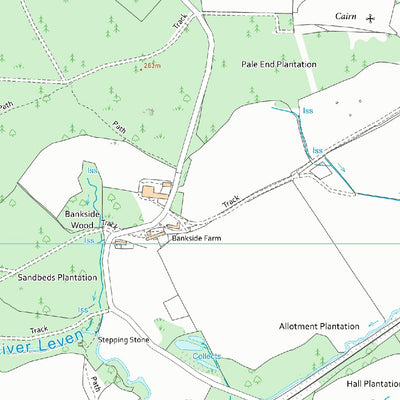
Task: Click the small square enclosure below Bankside Farm
Action: [176, 307]
